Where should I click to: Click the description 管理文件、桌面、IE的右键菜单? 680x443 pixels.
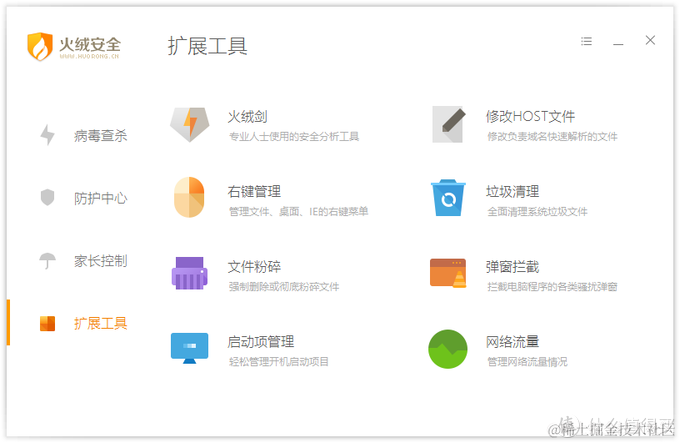(x=299, y=212)
